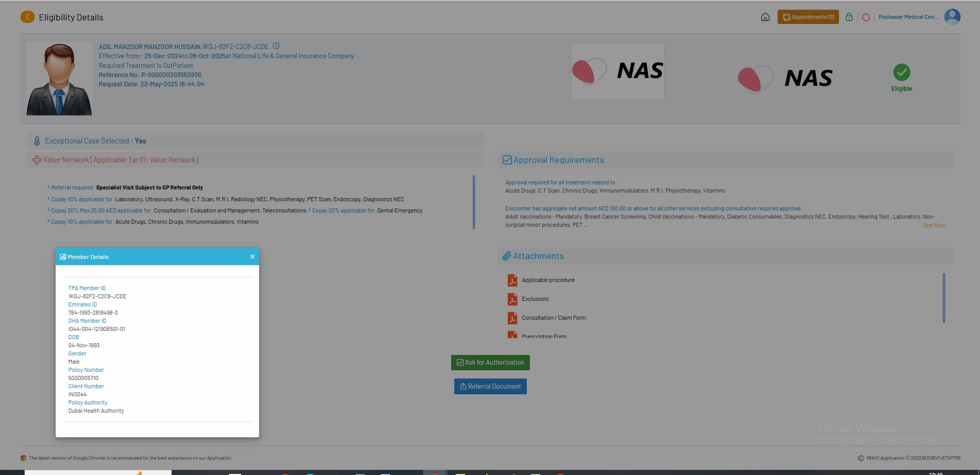Open the Applicable procedure PDF icon
The image size is (980, 475).
click(x=512, y=280)
